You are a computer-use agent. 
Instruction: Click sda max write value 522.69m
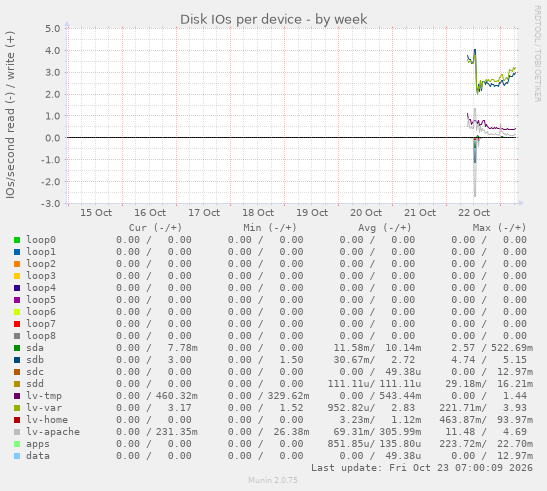click(x=512, y=348)
